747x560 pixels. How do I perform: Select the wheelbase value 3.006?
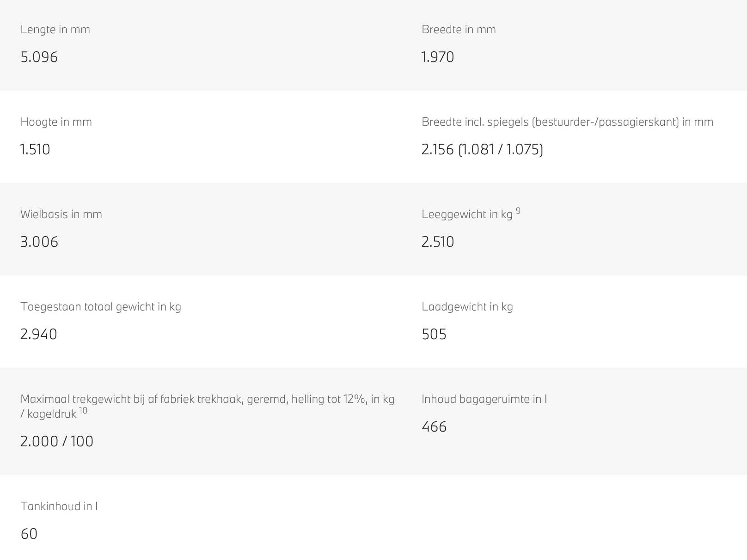point(39,242)
